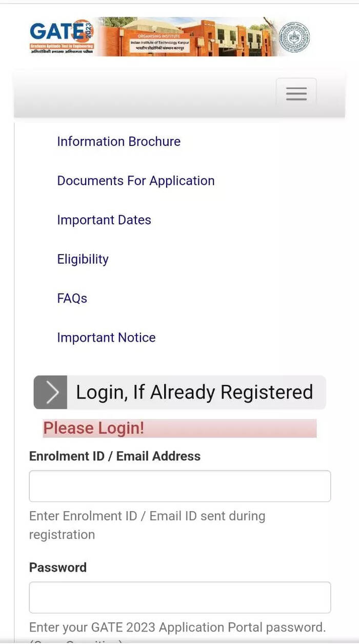The height and width of the screenshot is (644, 359).
Task: Focus the Enrolment ID / Email Address field
Action: point(180,486)
